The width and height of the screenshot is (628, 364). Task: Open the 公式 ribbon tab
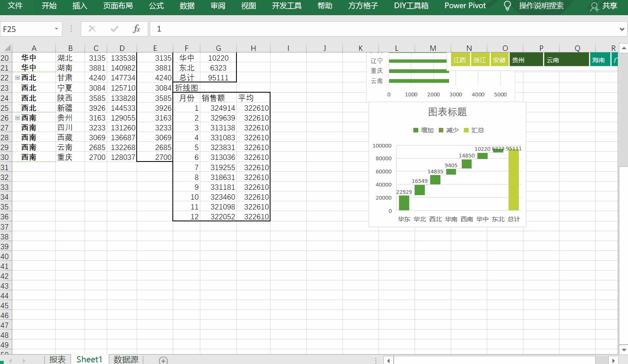[156, 6]
